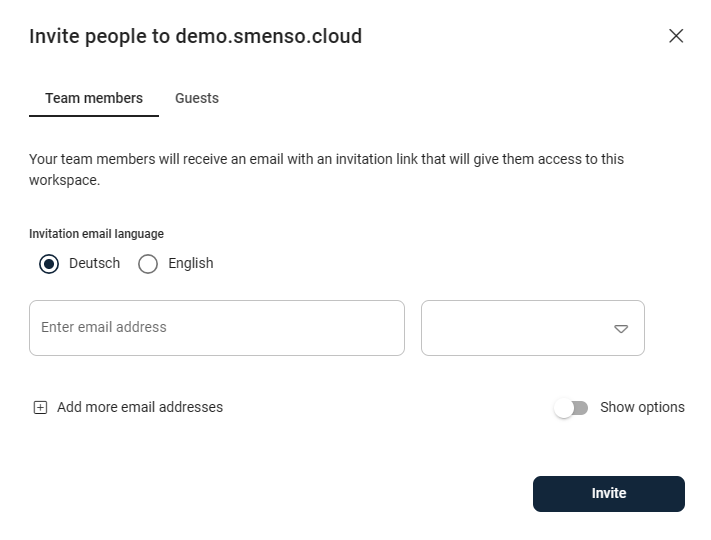Close the invite people dialog
This screenshot has width=711, height=540.
click(676, 36)
